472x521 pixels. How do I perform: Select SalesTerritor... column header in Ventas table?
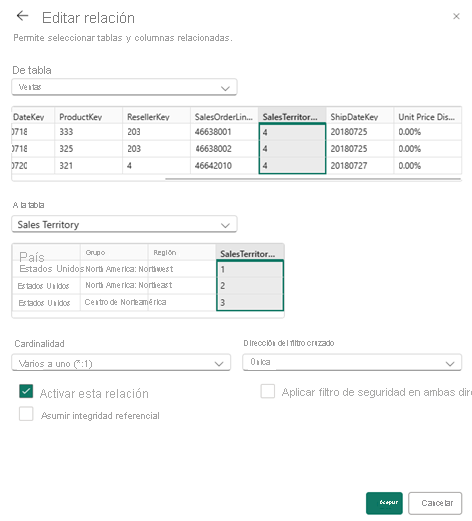pyautogui.click(x=292, y=116)
